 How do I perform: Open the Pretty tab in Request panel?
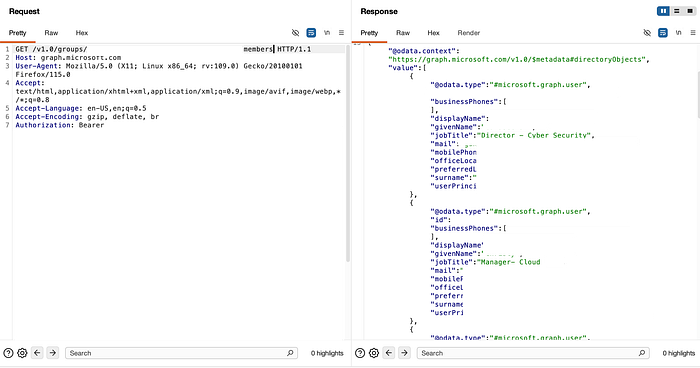coord(17,33)
